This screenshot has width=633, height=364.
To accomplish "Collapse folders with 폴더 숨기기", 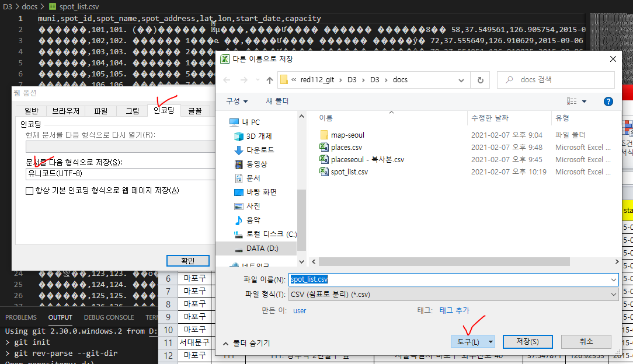I will (246, 343).
